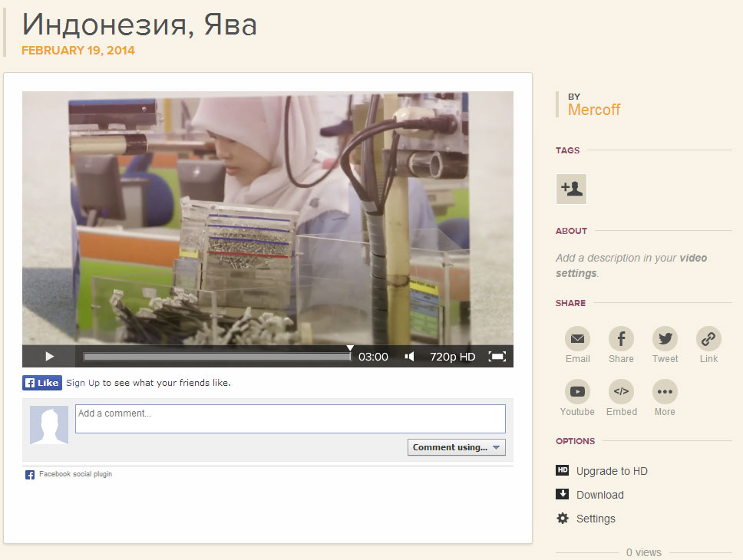
Task: Share the video by Email
Action: (577, 344)
